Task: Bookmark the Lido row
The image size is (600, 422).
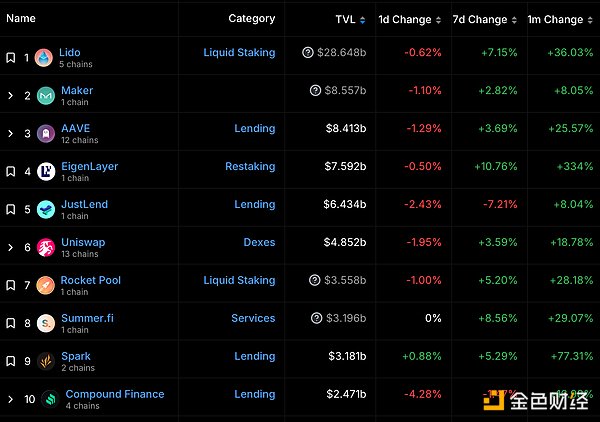Action: pos(10,58)
